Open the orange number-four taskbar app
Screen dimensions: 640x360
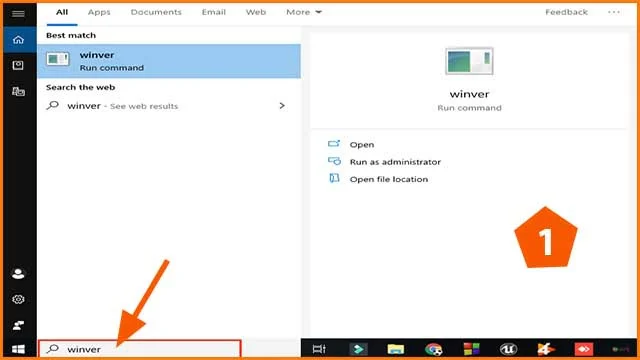[546, 349]
